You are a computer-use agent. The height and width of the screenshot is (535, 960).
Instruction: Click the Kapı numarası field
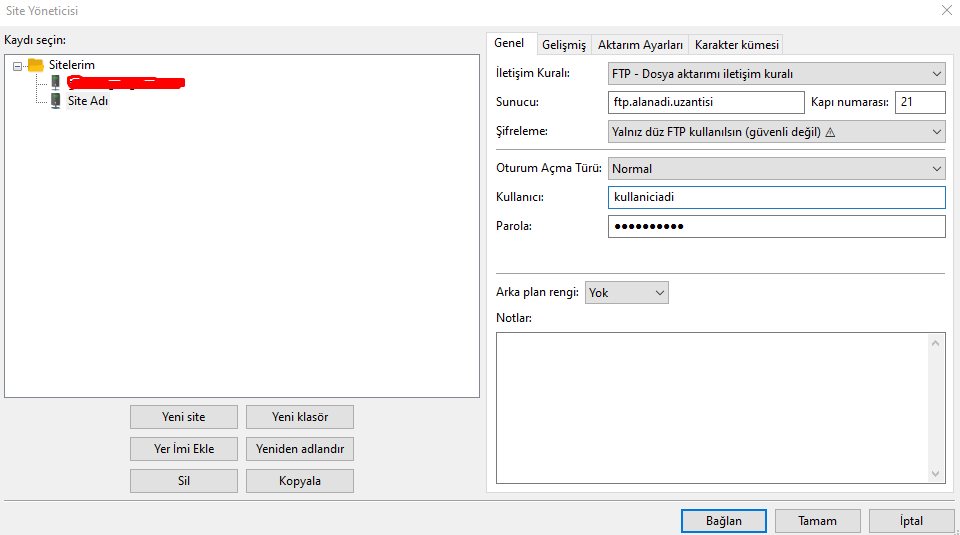coord(920,102)
